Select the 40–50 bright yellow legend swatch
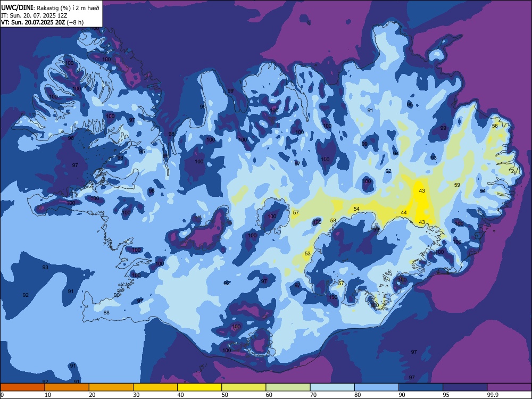Image resolution: width=532 pixels, height=399 pixels. (x=199, y=387)
